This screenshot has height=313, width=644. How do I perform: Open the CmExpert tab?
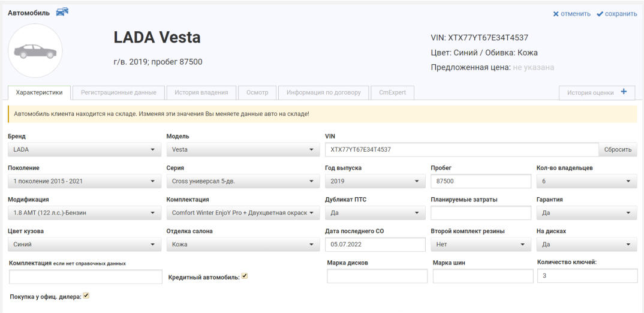coord(392,92)
